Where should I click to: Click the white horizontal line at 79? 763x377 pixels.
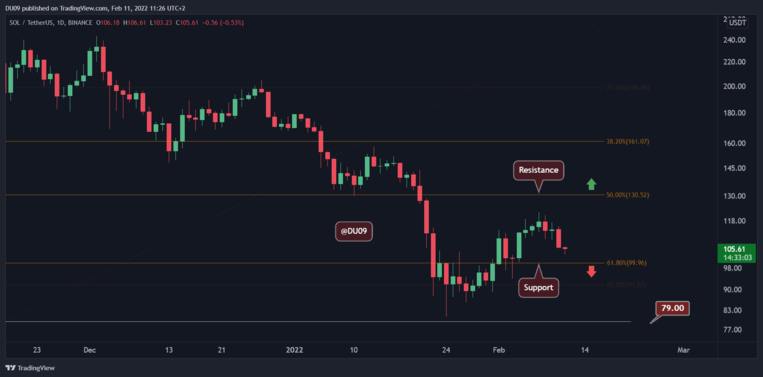[x=318, y=321]
